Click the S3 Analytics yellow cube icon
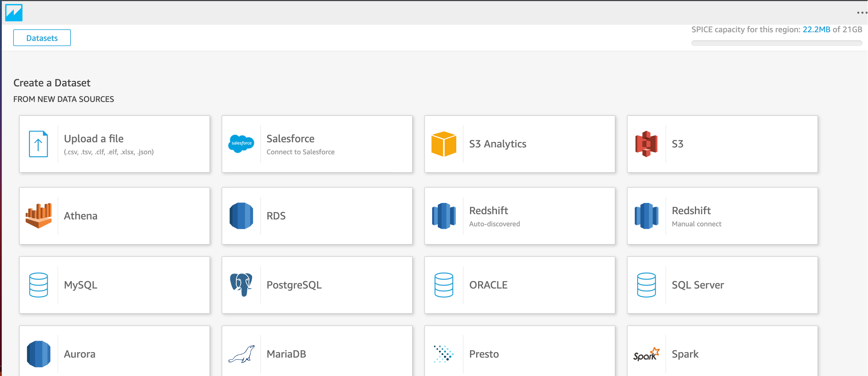The image size is (868, 376). (444, 144)
